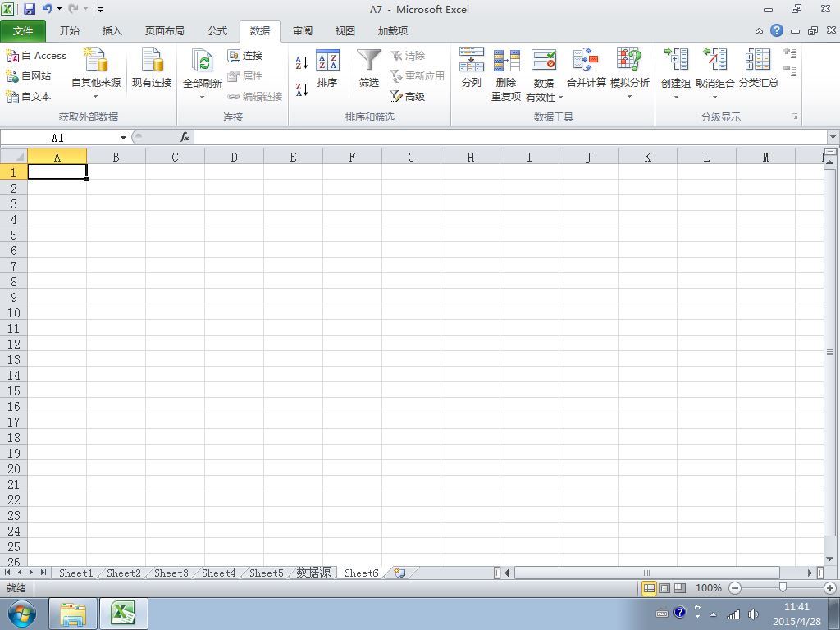Switch to the 审阅 review tab
Image resolution: width=840 pixels, height=630 pixels.
(x=303, y=31)
